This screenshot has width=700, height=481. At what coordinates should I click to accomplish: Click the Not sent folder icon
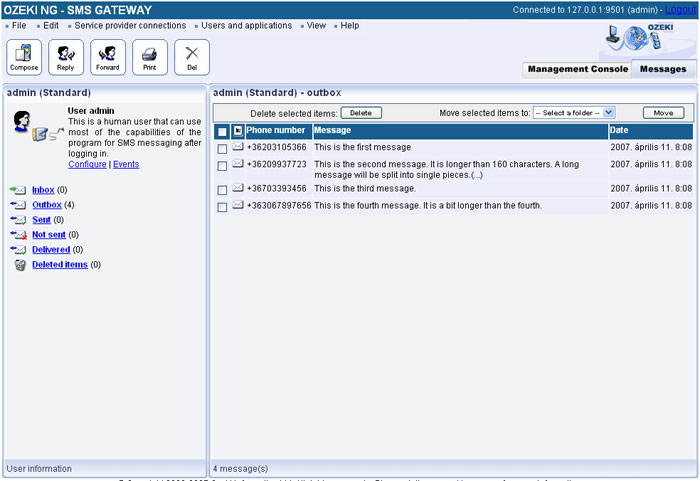pyautogui.click(x=18, y=235)
